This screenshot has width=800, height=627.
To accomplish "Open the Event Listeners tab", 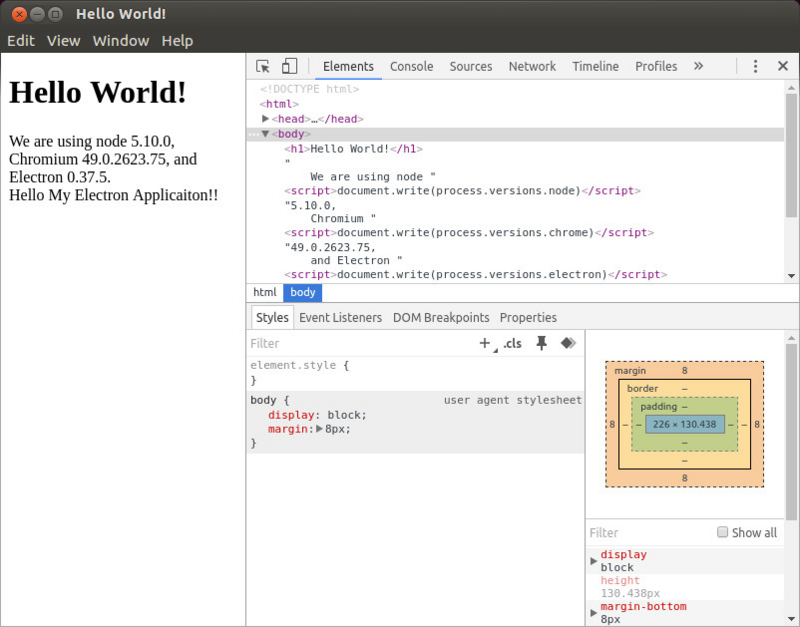I will pos(340,317).
